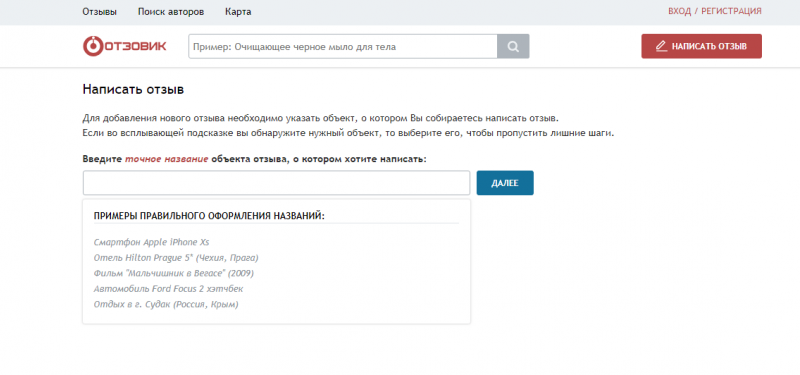This screenshot has height=375, width=800.
Task: Open the Карта link in top bar
Action: tap(238, 12)
